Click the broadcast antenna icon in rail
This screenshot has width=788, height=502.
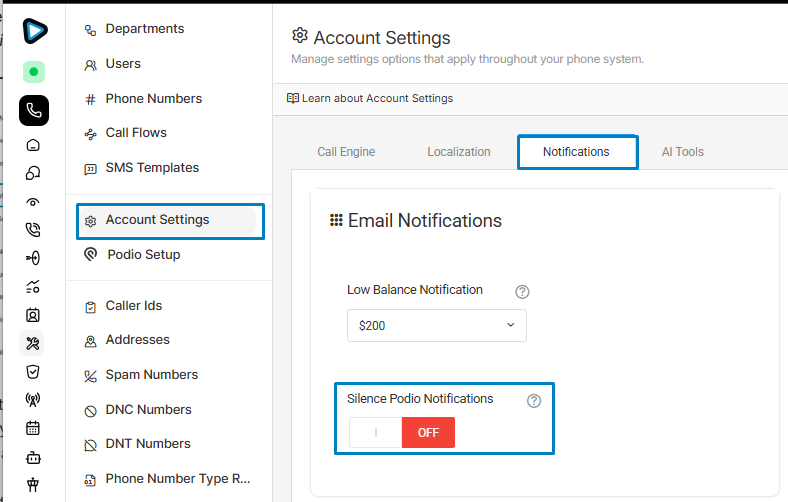click(x=33, y=400)
